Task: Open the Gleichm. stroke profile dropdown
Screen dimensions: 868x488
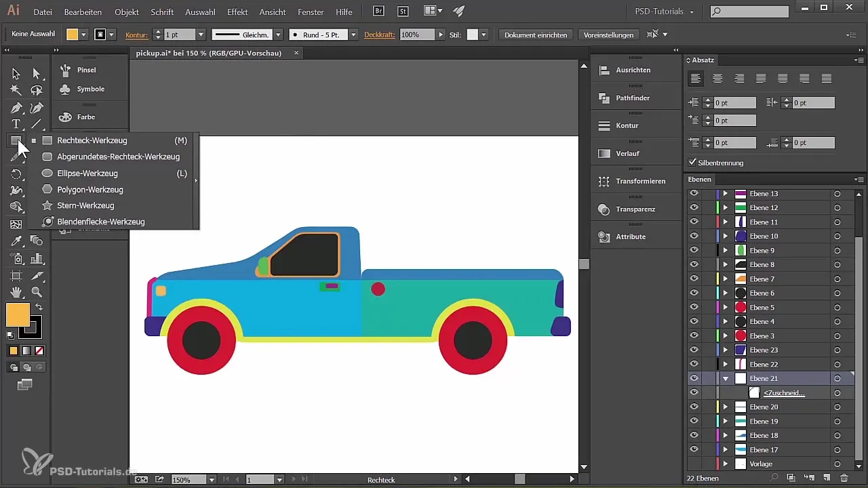Action: (279, 35)
